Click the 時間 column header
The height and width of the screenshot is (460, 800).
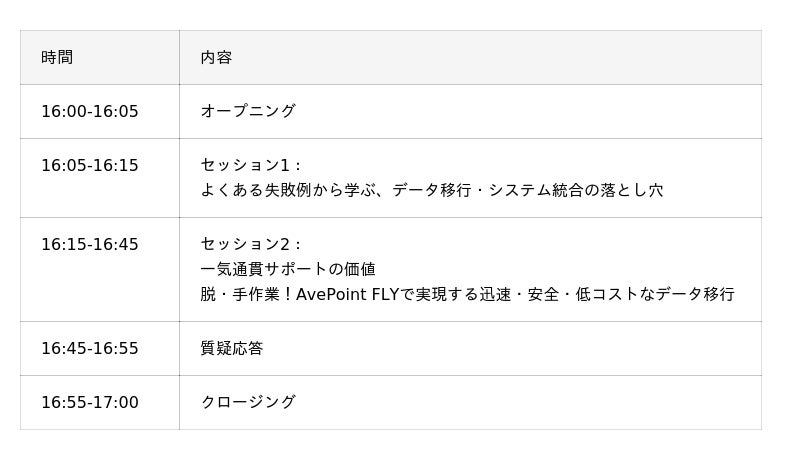[x=57, y=58]
